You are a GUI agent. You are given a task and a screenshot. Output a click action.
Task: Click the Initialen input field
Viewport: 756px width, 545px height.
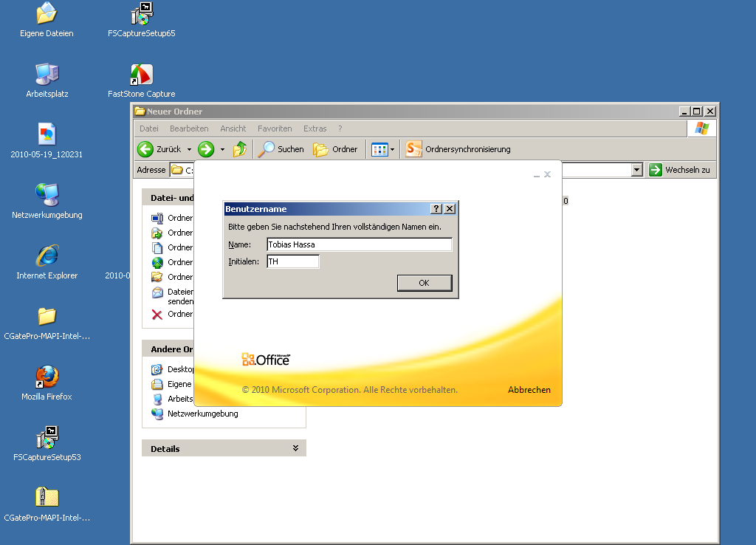pyautogui.click(x=293, y=261)
